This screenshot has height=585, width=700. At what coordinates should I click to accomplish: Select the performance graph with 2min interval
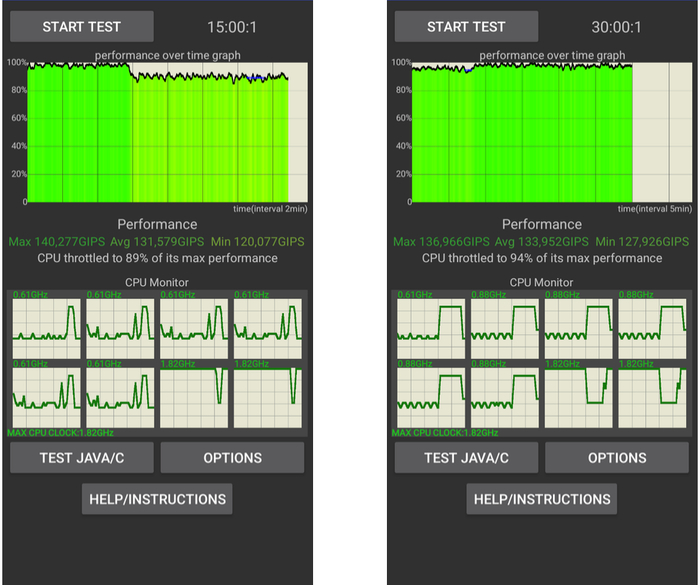pos(158,131)
